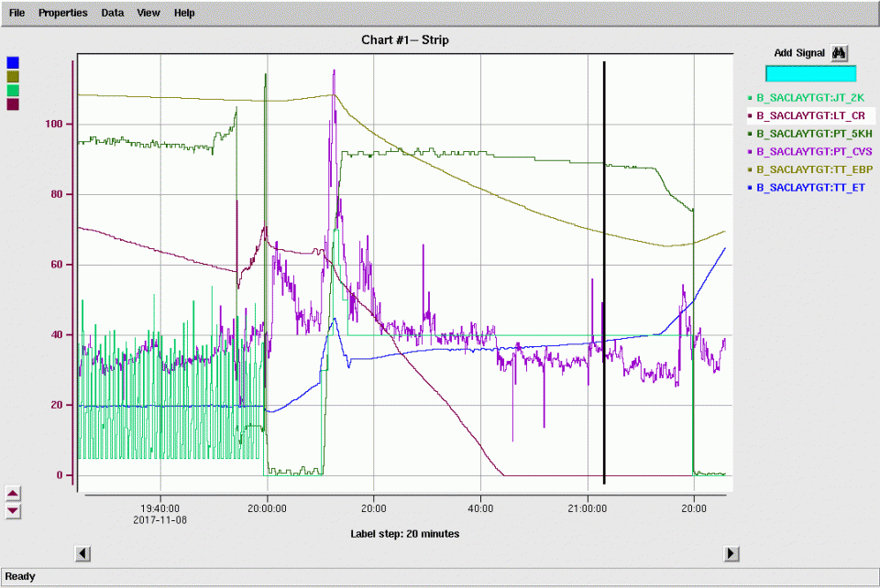Viewport: 880px width, 588px height.
Task: Click the binoculars Add Signal icon
Action: tap(839, 53)
